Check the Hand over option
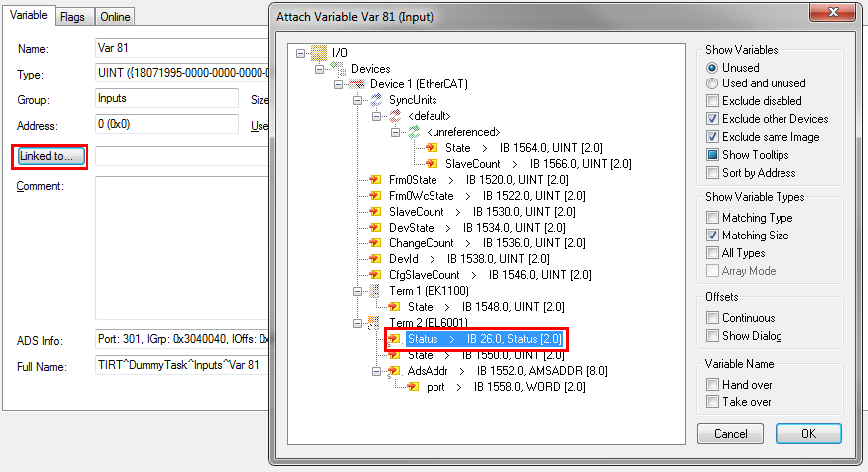Screen dimensions: 868x472 click(713, 384)
